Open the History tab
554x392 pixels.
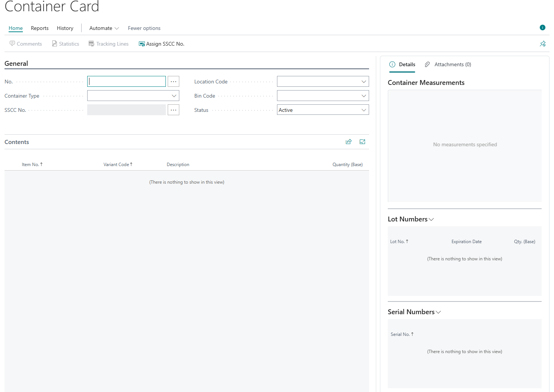(65, 28)
